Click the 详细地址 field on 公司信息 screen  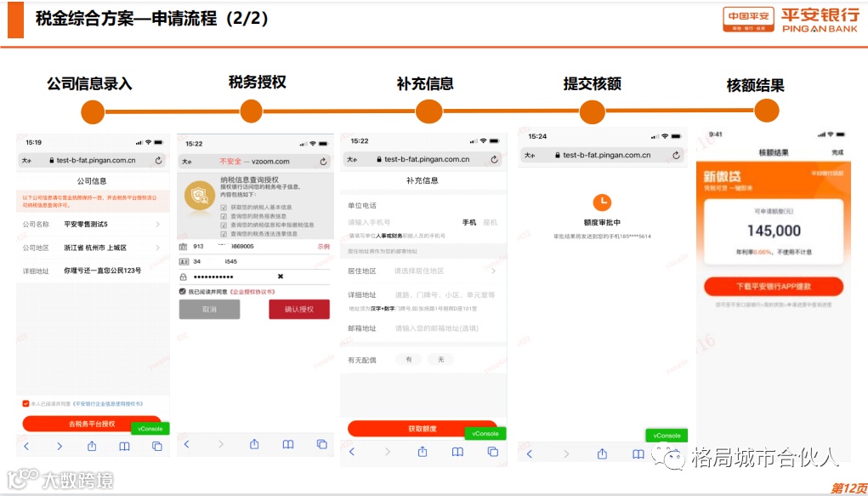pos(93,271)
